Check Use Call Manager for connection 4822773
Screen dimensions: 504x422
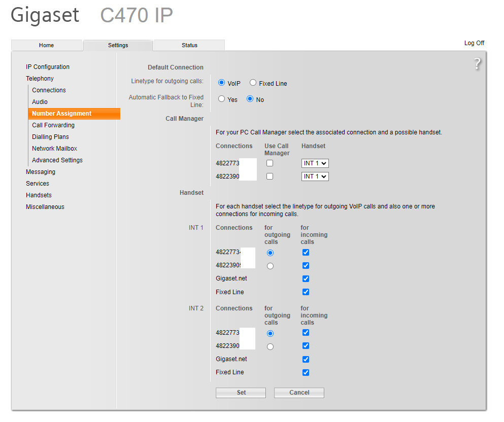pyautogui.click(x=270, y=163)
